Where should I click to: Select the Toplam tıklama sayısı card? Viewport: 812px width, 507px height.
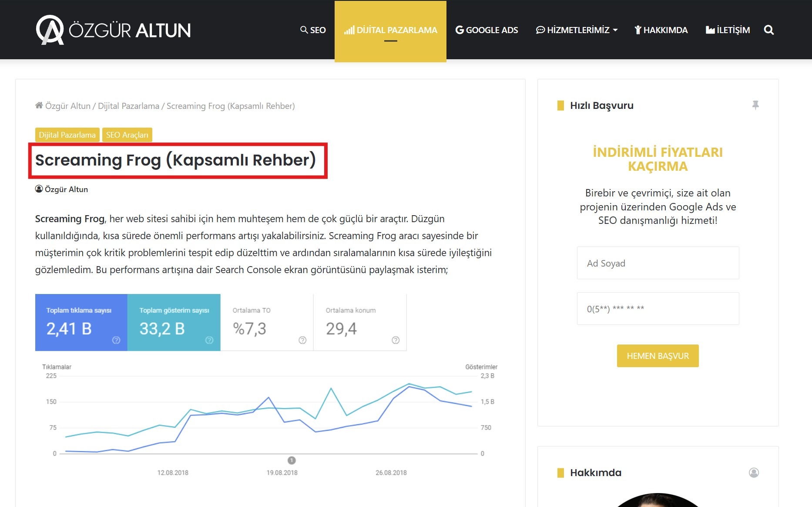81,322
